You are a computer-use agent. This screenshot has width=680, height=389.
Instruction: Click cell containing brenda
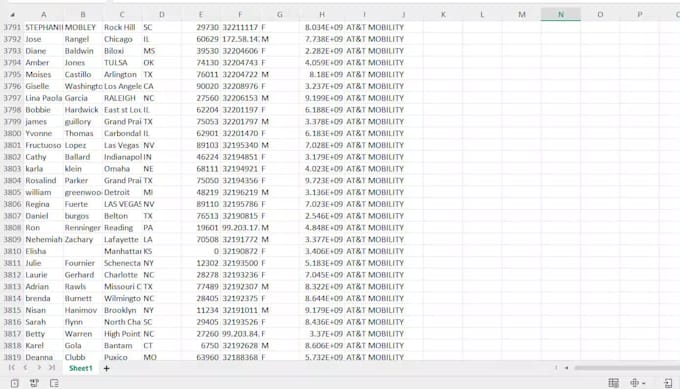point(44,298)
